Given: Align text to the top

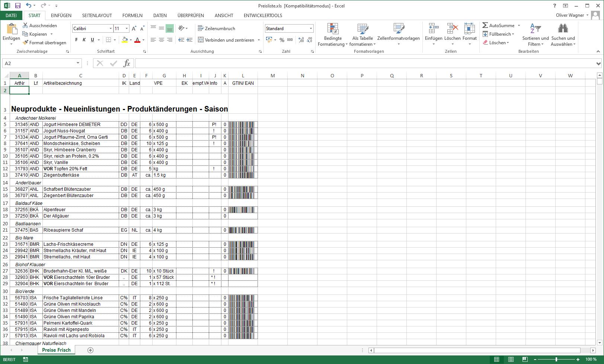Looking at the screenshot, I should click(153, 28).
